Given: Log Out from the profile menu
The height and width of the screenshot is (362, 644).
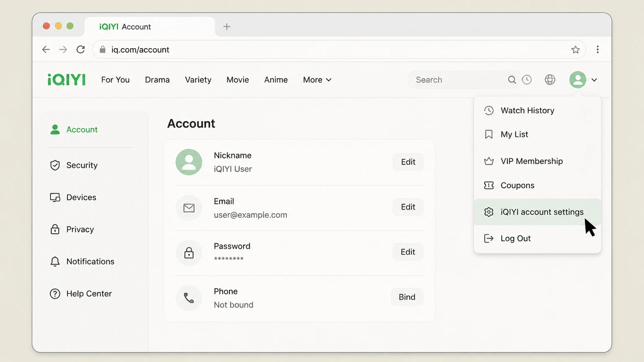Looking at the screenshot, I should pos(538,238).
